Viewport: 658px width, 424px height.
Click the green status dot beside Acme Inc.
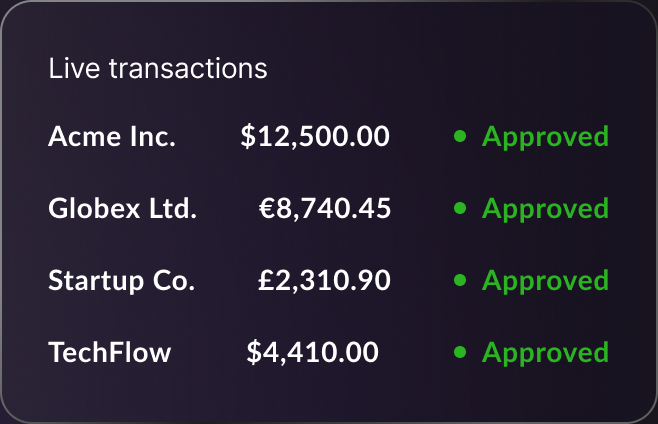pos(460,136)
